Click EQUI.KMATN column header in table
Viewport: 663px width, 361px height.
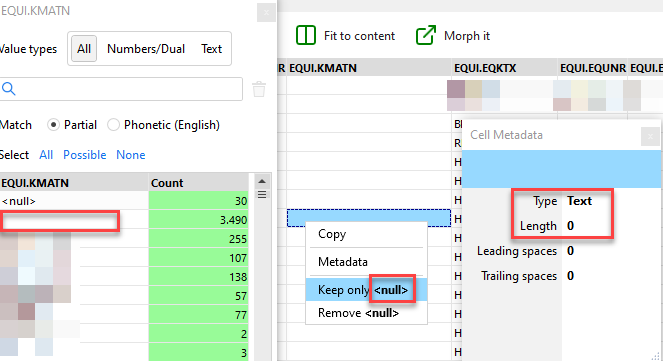click(x=369, y=68)
